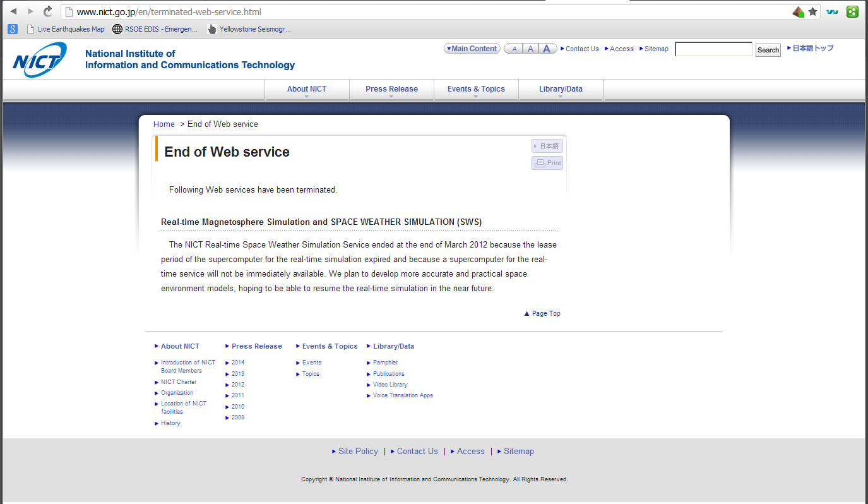
Task: Open the Access link in the header
Action: (622, 49)
